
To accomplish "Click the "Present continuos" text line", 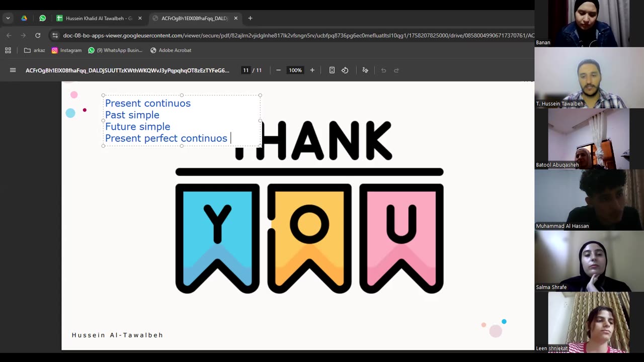I will point(148,104).
